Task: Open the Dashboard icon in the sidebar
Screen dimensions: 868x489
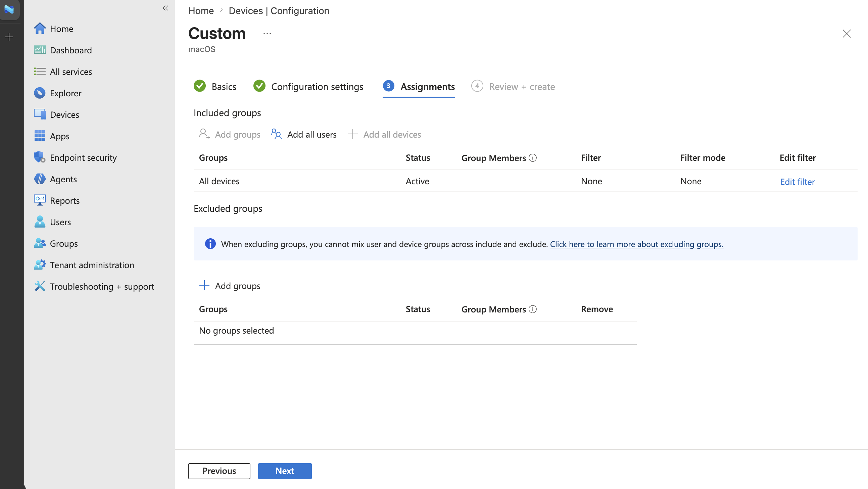Action: pos(40,50)
